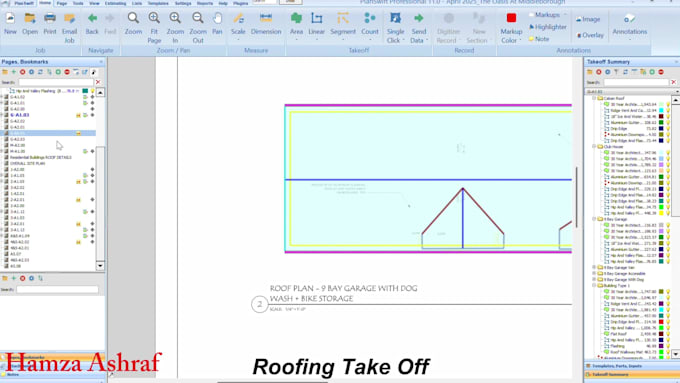The width and height of the screenshot is (680, 383).
Task: Select the Zoom magnifier tool
Action: [133, 18]
